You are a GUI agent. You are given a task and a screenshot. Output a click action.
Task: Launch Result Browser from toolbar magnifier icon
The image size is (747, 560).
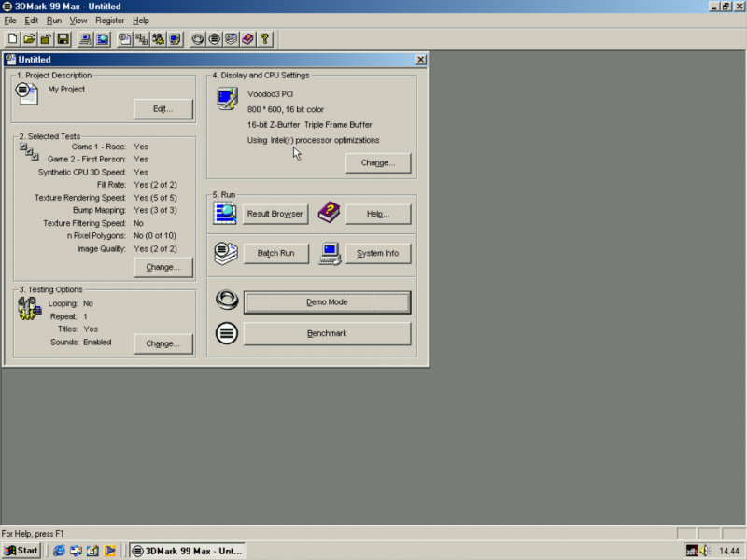point(103,39)
